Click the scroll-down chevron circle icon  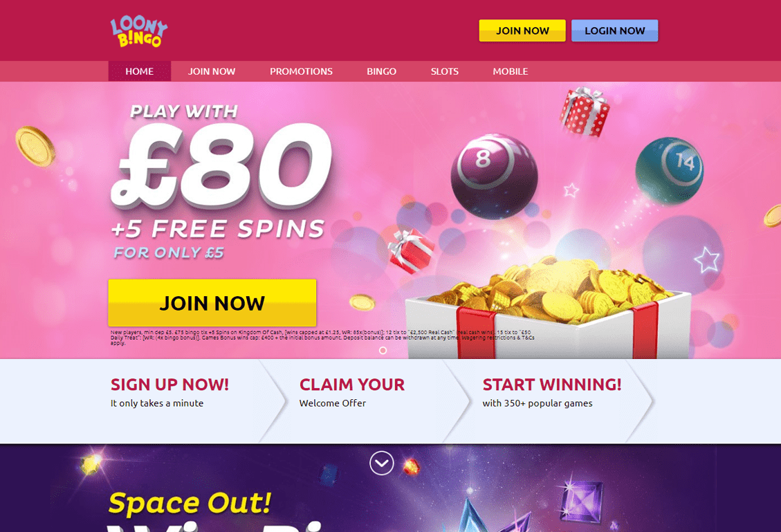click(x=382, y=464)
